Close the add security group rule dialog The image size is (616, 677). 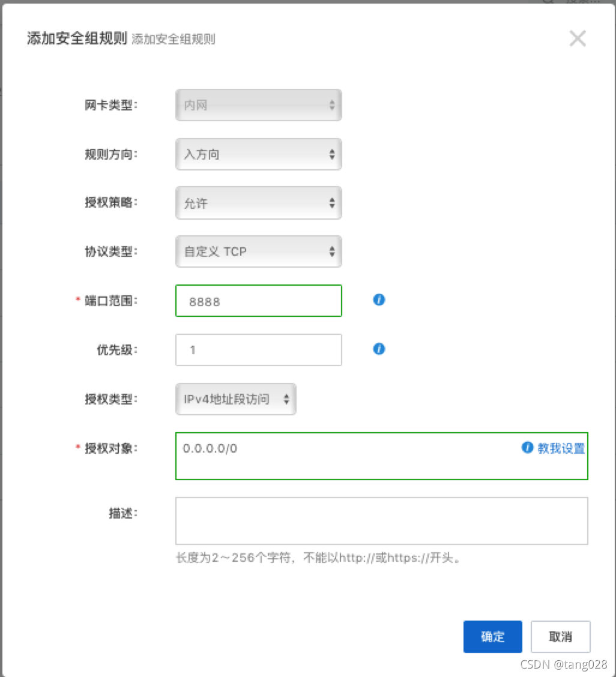pyautogui.click(x=578, y=38)
